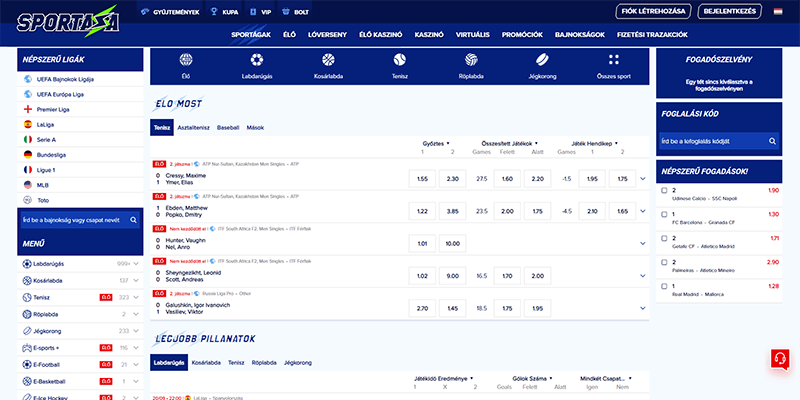
Task: Expand the Cressy vs Ymer match markets
Action: pyautogui.click(x=642, y=179)
